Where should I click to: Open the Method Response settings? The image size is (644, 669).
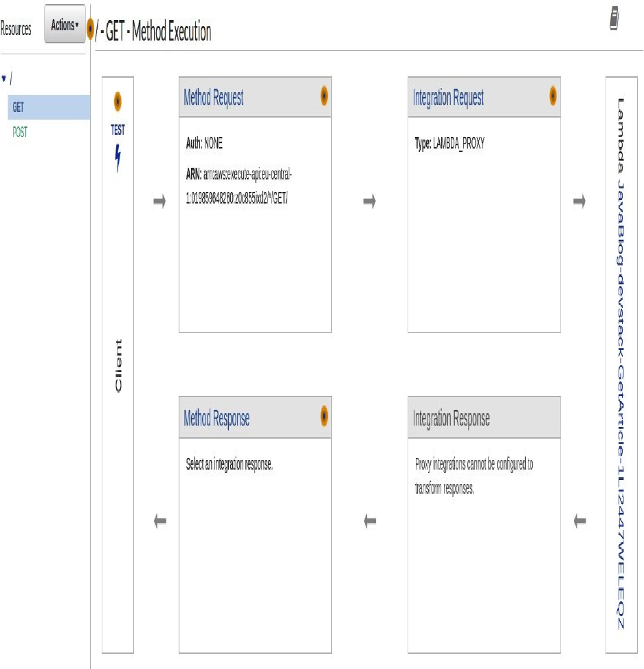(x=216, y=417)
